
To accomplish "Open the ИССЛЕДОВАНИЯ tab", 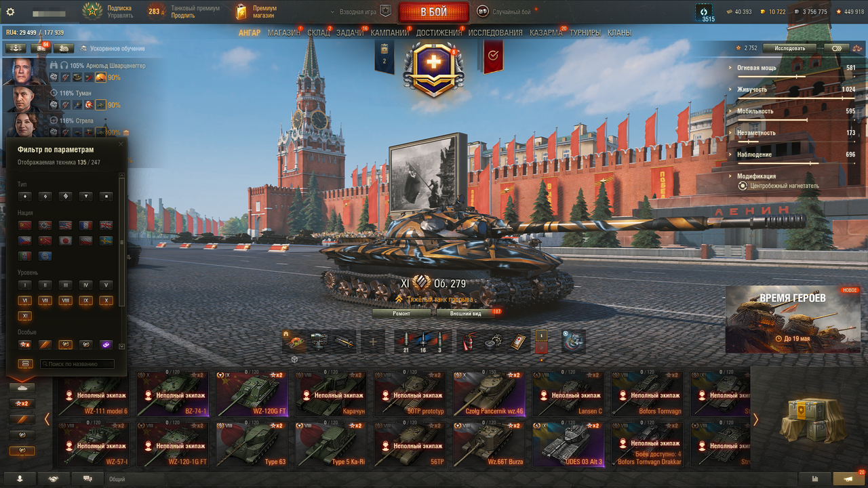I will coord(495,33).
